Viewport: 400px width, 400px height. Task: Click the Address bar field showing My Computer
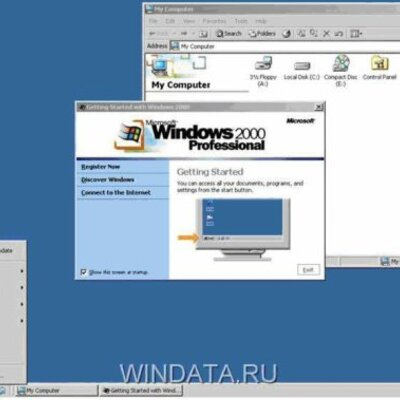[x=285, y=46]
